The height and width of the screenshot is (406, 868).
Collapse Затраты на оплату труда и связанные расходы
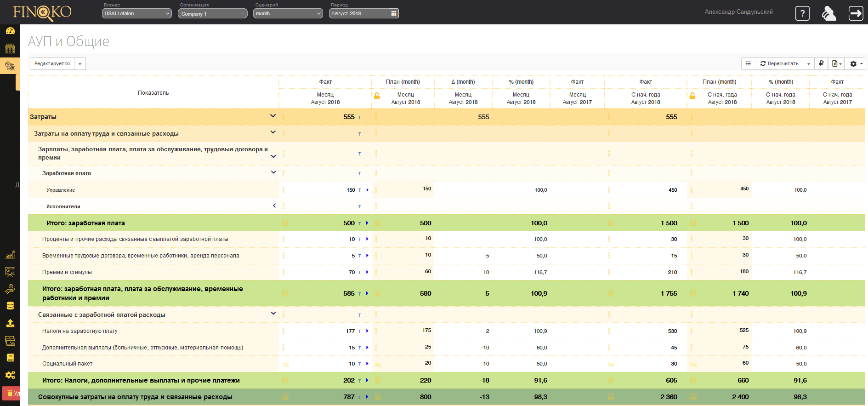coord(273,132)
